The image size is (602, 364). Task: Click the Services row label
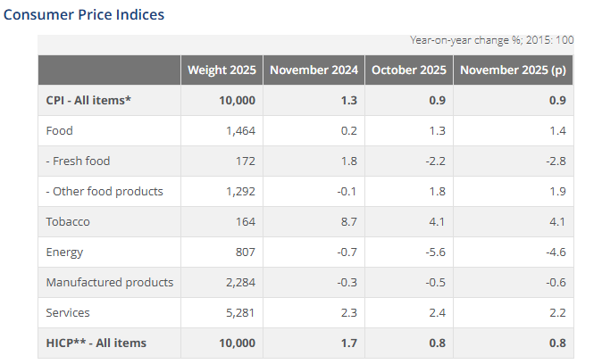click(x=68, y=312)
